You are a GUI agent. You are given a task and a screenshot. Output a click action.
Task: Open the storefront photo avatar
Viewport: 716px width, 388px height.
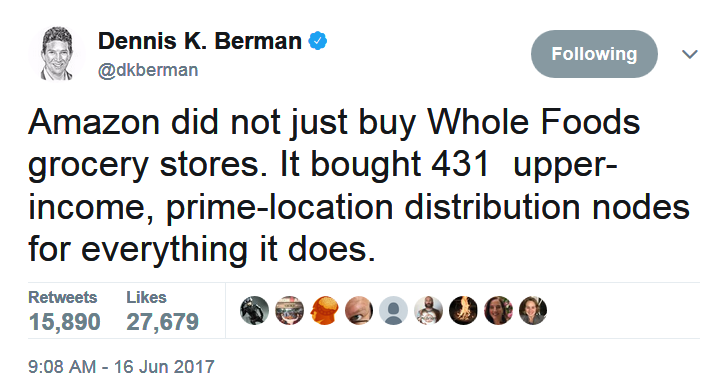click(x=290, y=310)
